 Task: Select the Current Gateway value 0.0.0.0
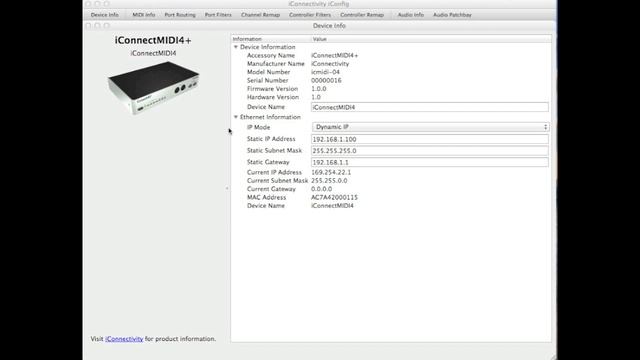tap(322, 189)
